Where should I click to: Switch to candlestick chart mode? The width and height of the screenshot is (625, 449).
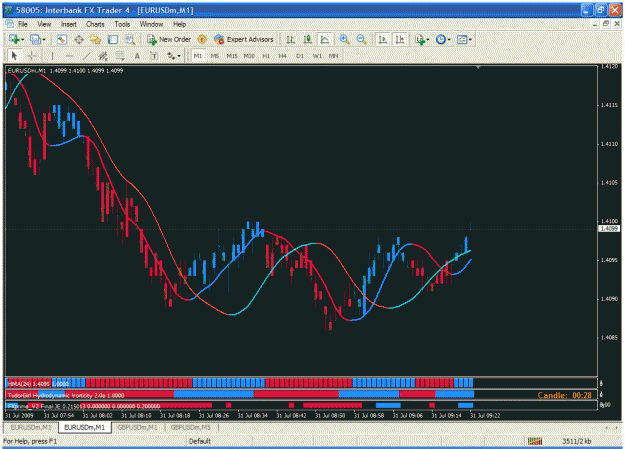pyautogui.click(x=307, y=39)
